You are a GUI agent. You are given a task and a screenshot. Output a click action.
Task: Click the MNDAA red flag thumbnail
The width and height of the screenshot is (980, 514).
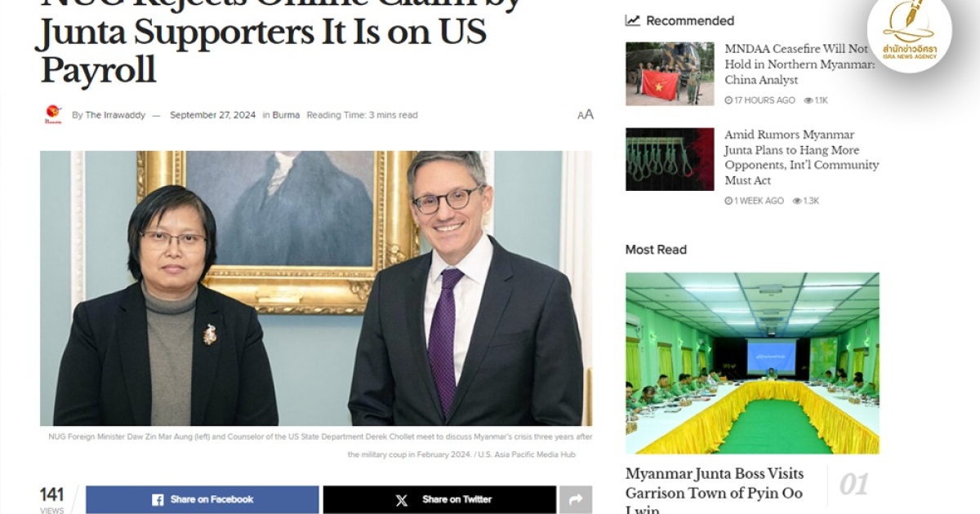tap(670, 73)
